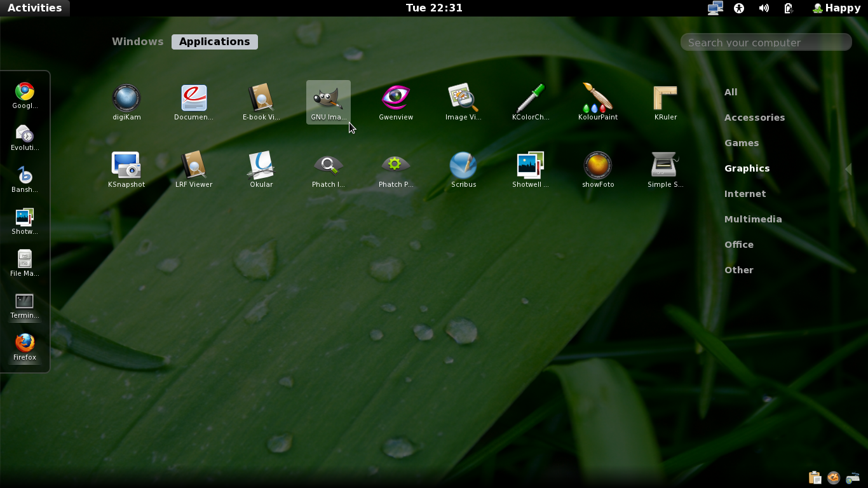Viewport: 868px width, 488px height.
Task: Click the workspace panel arrow handle
Action: point(848,169)
